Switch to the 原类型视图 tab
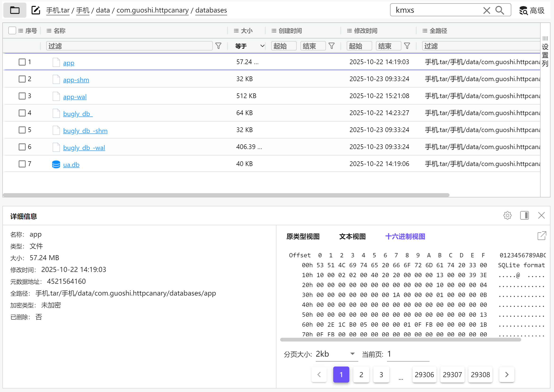554x392 pixels. click(x=303, y=237)
